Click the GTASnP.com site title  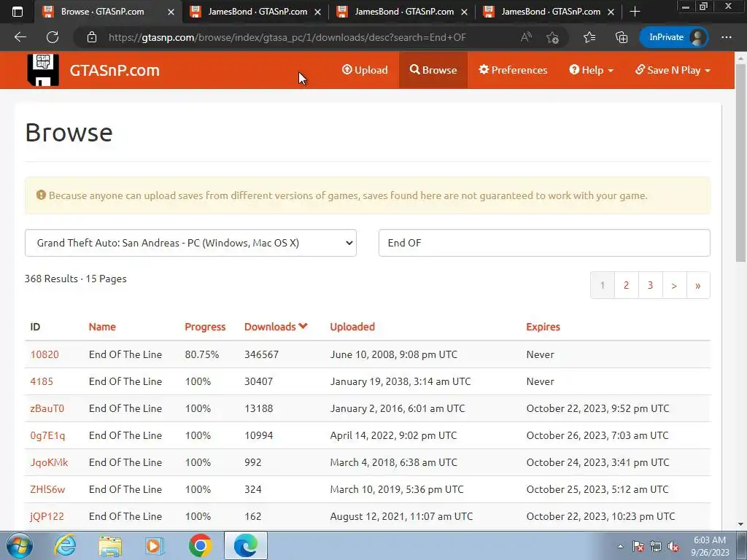click(x=115, y=70)
